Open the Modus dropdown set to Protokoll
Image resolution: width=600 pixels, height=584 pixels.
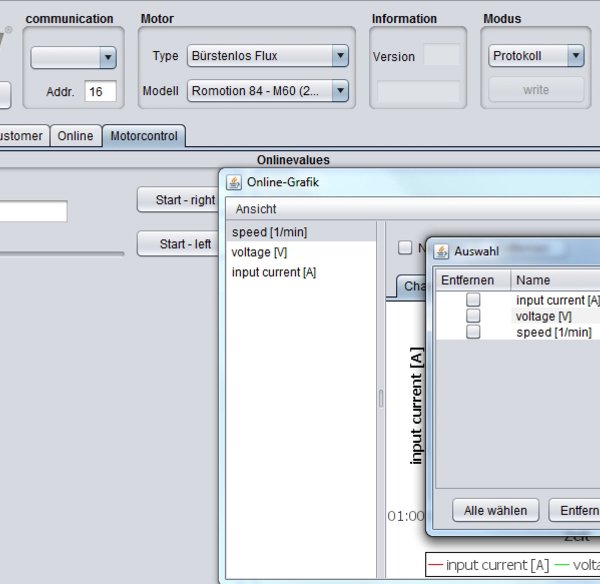(575, 56)
